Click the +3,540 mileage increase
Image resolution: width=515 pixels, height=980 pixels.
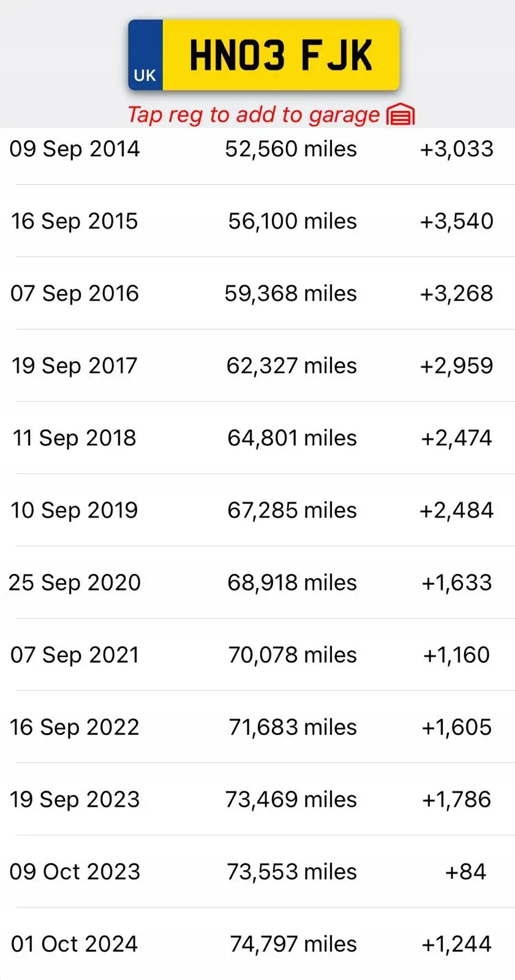click(x=456, y=221)
